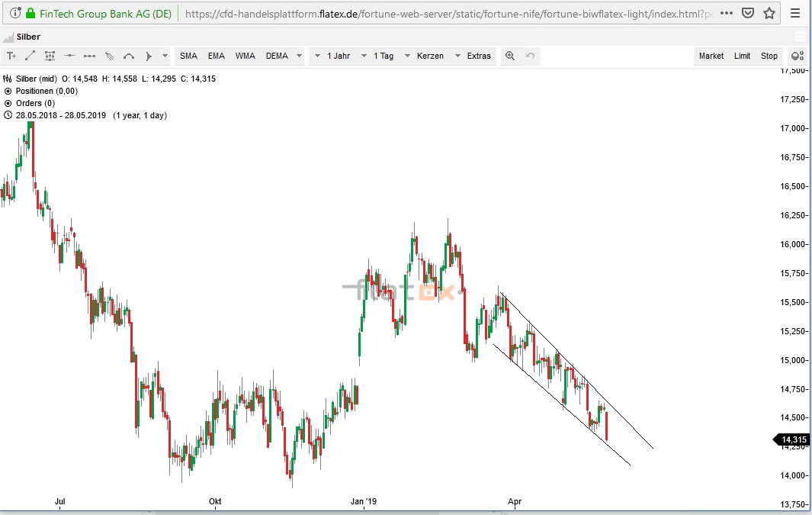Open more drawing tools dropdown
Viewport: 812px width, 515px height.
coord(165,56)
